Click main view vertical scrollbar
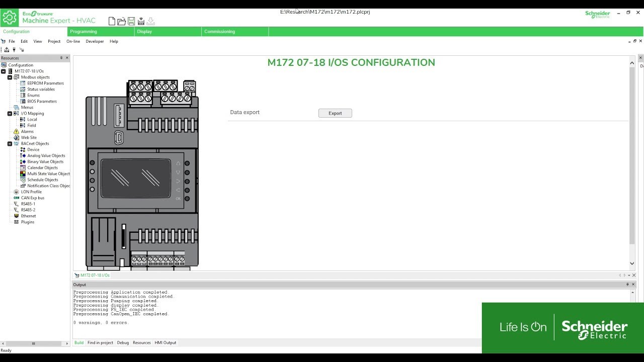Viewport: 644px width, 362px height. (632, 156)
